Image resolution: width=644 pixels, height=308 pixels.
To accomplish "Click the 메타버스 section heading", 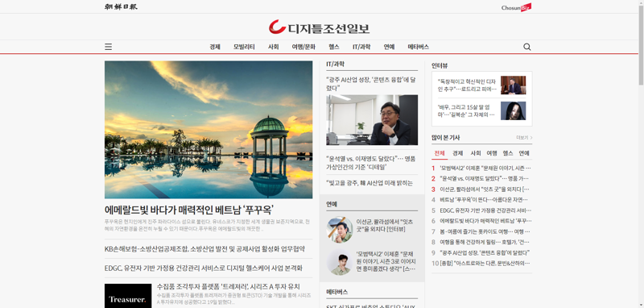I will 336,292.
